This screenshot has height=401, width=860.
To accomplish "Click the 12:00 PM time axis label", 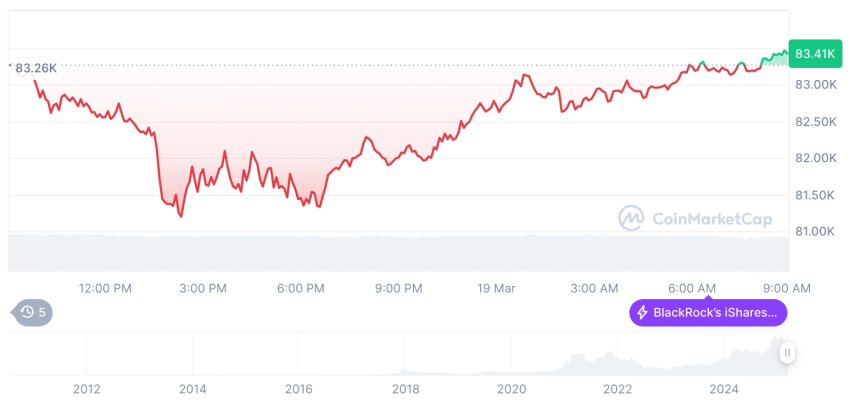I will 105,288.
